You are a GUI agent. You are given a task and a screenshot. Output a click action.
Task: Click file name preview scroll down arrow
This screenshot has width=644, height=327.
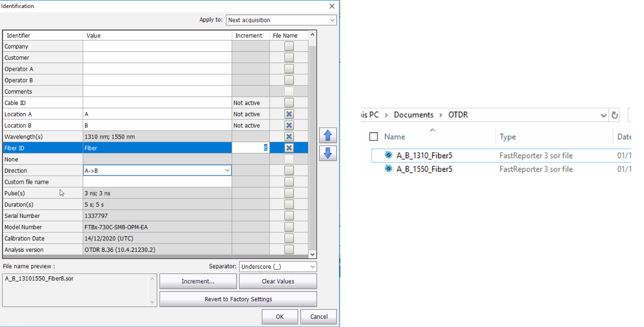(152, 302)
